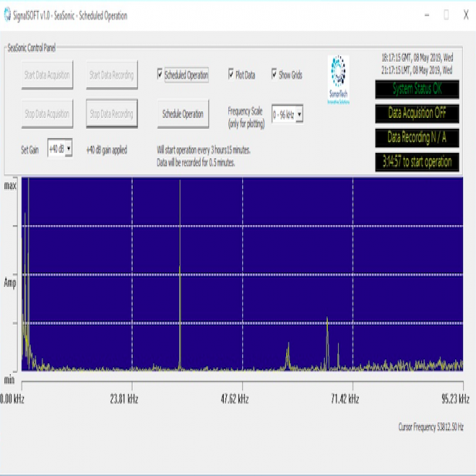Click the 'min' amplitude axis label

[x=9, y=380]
